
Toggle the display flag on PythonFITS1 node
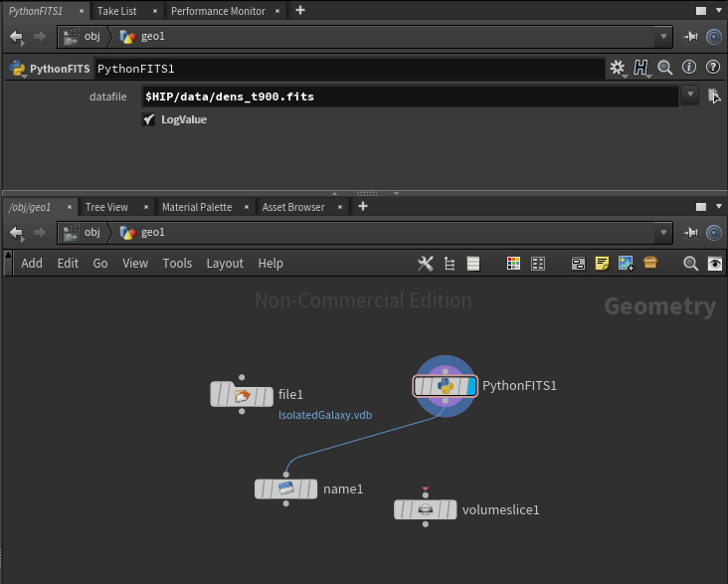pos(469,386)
